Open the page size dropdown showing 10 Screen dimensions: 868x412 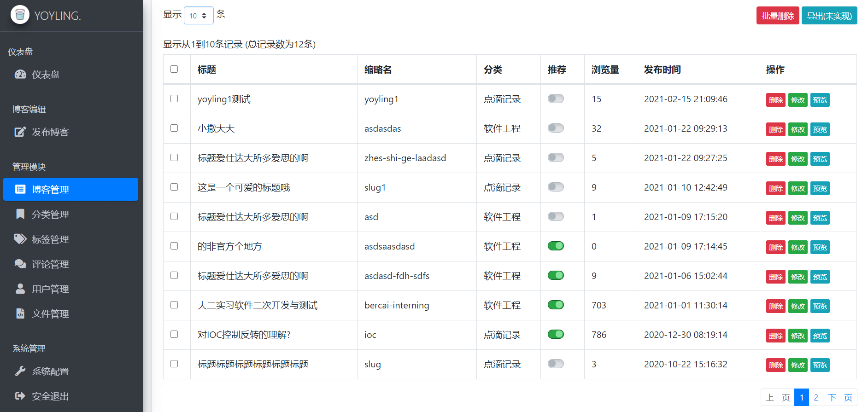(x=199, y=16)
